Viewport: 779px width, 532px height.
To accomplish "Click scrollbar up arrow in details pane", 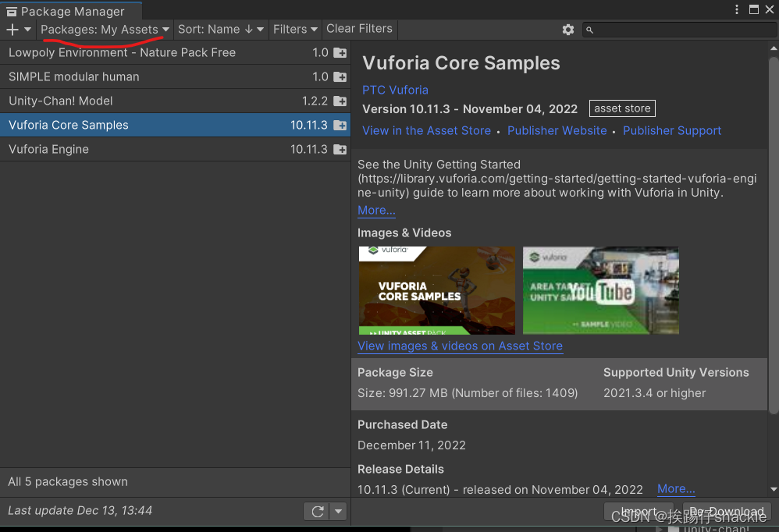I will click(x=774, y=48).
